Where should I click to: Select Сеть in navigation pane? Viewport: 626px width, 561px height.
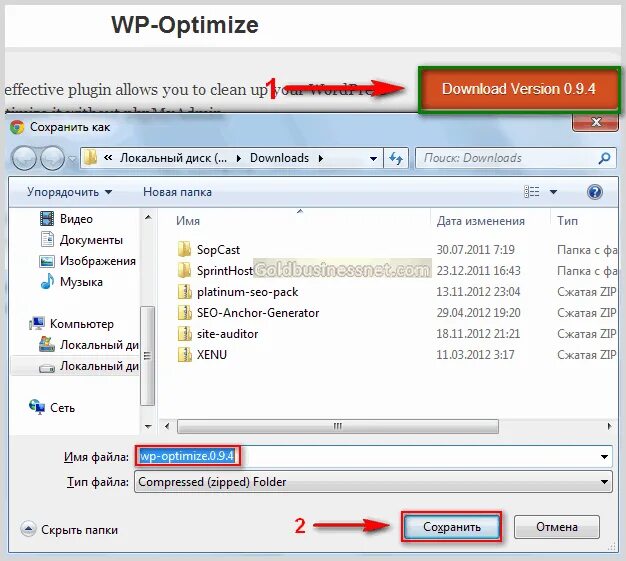coord(62,408)
